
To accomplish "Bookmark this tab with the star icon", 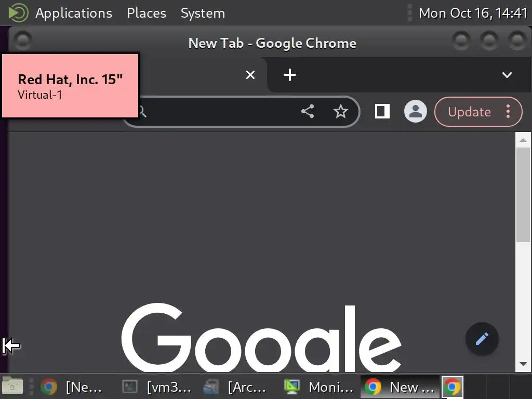I will (341, 111).
